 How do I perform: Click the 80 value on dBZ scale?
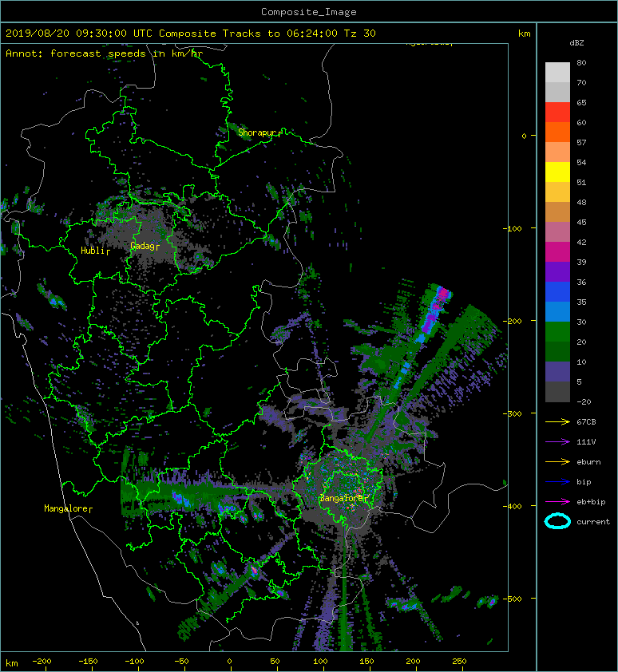tap(581, 62)
